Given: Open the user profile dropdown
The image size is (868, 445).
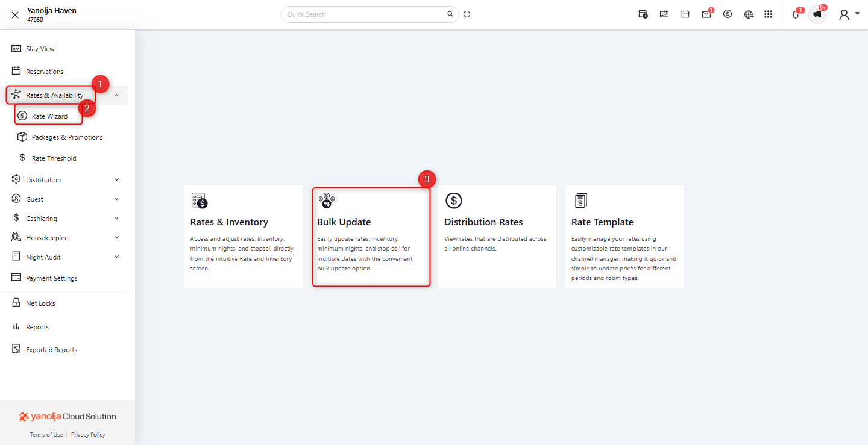Looking at the screenshot, I should [849, 14].
